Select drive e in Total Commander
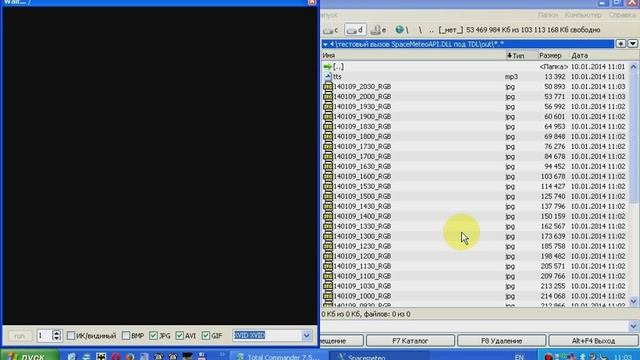Viewport: 640px width, 360px height. 378,30
